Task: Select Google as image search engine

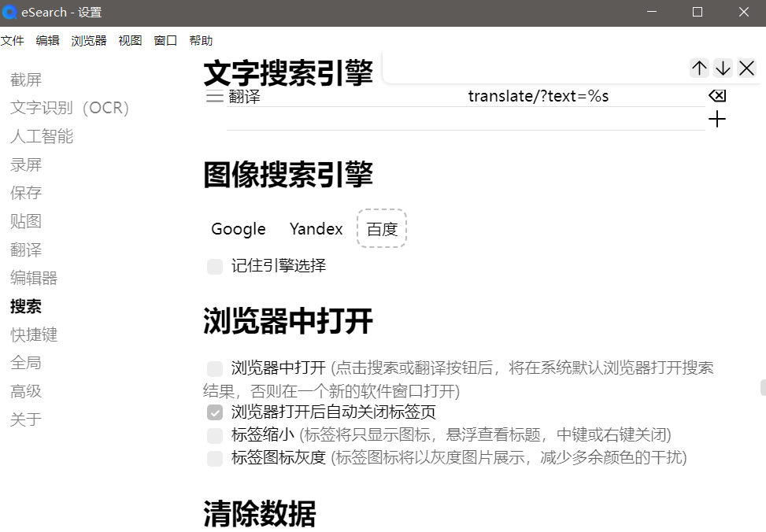Action: tap(238, 228)
